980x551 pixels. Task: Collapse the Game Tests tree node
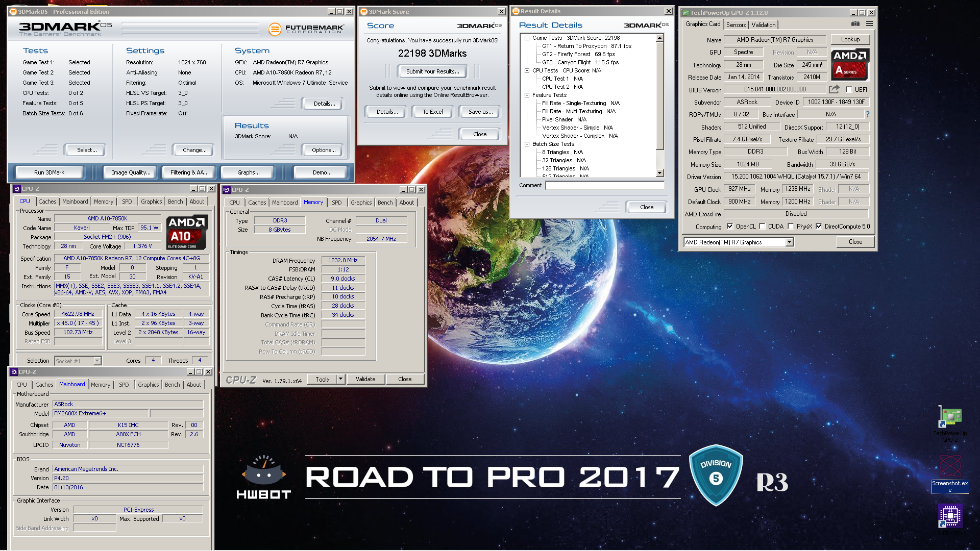tap(527, 38)
